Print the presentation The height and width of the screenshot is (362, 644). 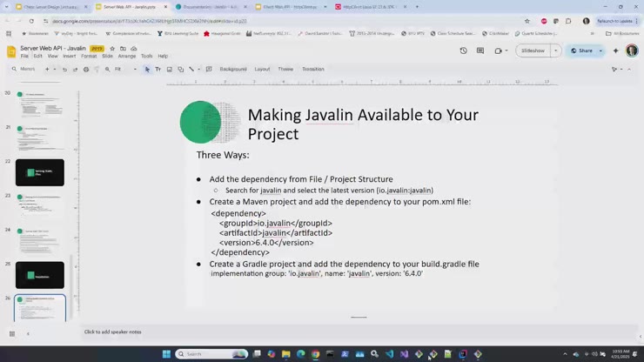coord(86,69)
